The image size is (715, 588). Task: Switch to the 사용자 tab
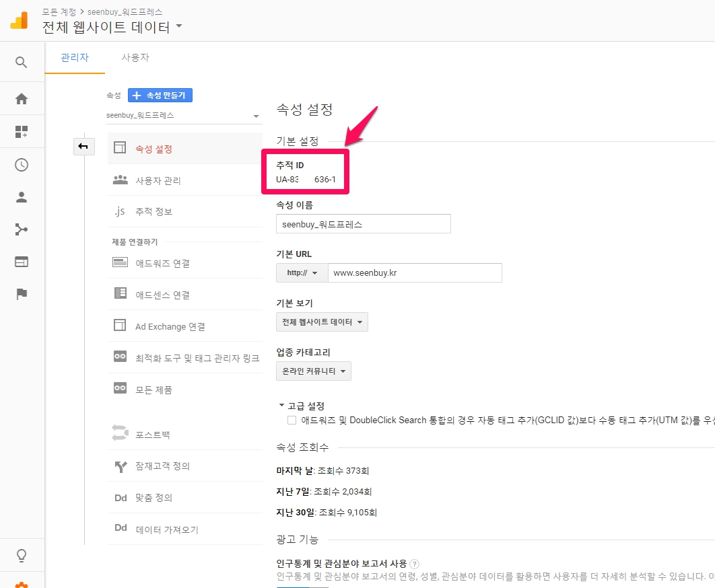[135, 58]
